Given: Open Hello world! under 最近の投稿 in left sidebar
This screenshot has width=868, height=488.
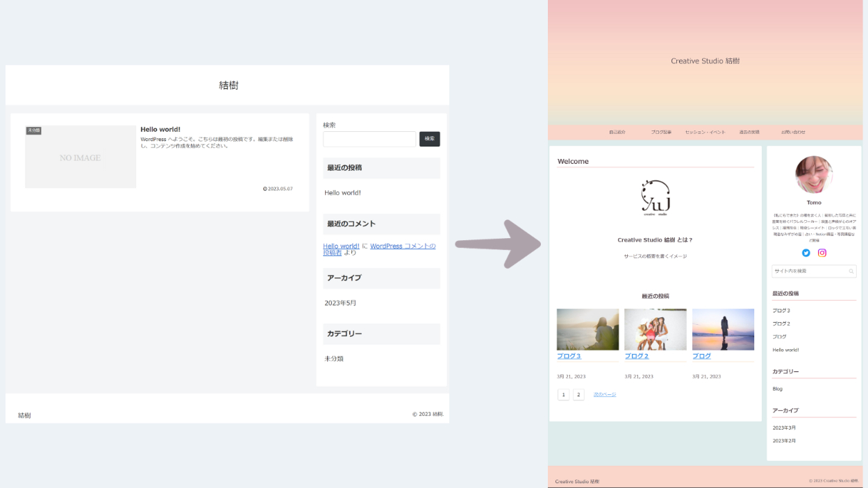Looking at the screenshot, I should click(342, 193).
